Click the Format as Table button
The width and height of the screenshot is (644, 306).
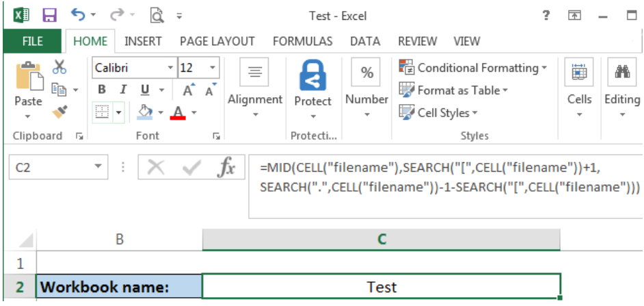point(453,90)
